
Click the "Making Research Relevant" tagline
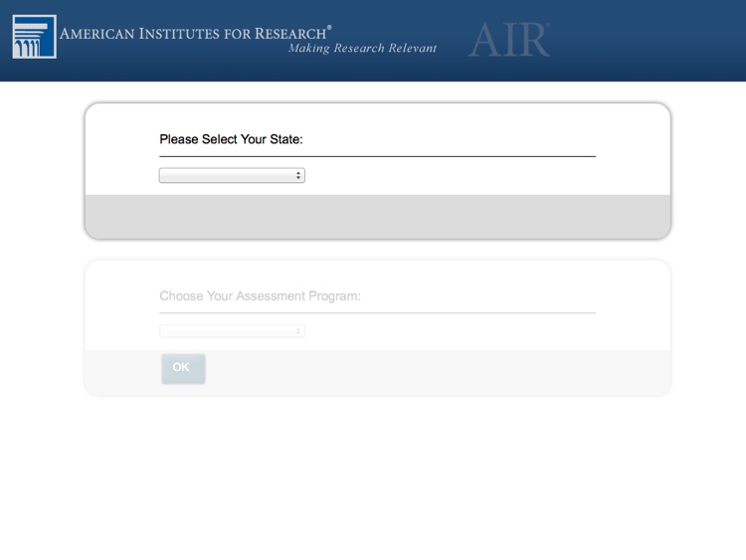pos(362,49)
